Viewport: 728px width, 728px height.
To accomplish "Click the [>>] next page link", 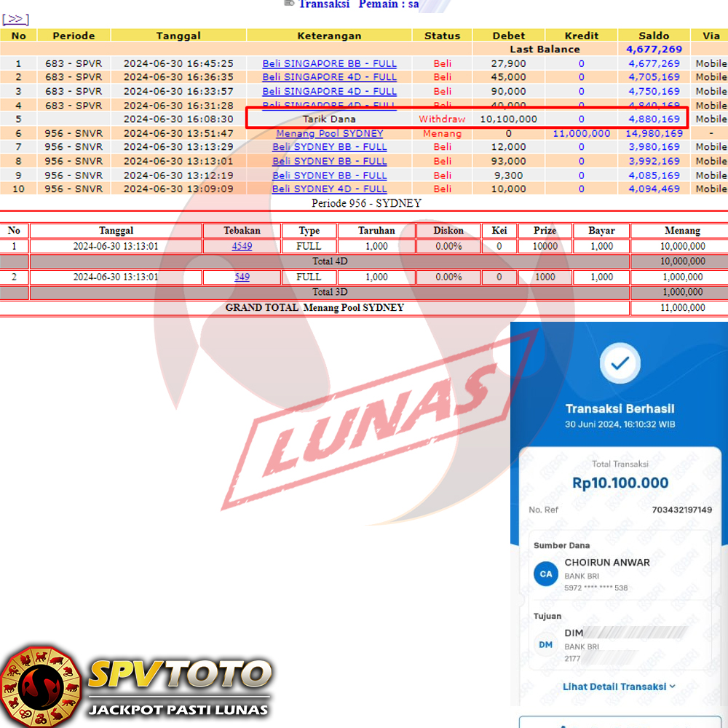I will point(15,19).
